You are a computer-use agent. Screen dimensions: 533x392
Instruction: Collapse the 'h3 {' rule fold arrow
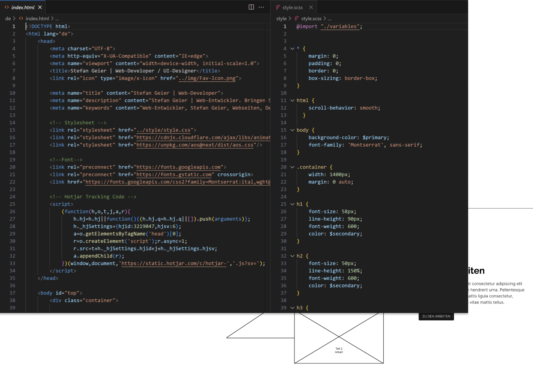point(292,308)
